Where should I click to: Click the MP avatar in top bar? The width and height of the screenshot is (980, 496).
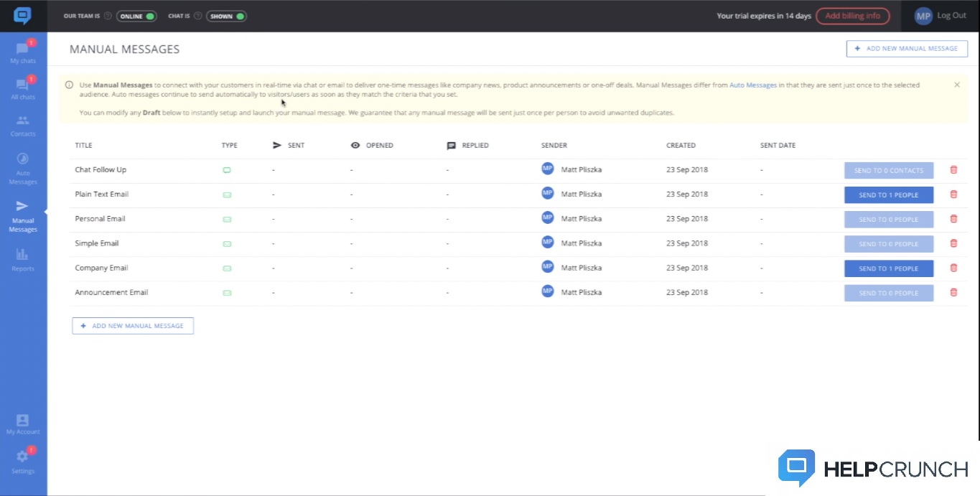pos(923,15)
